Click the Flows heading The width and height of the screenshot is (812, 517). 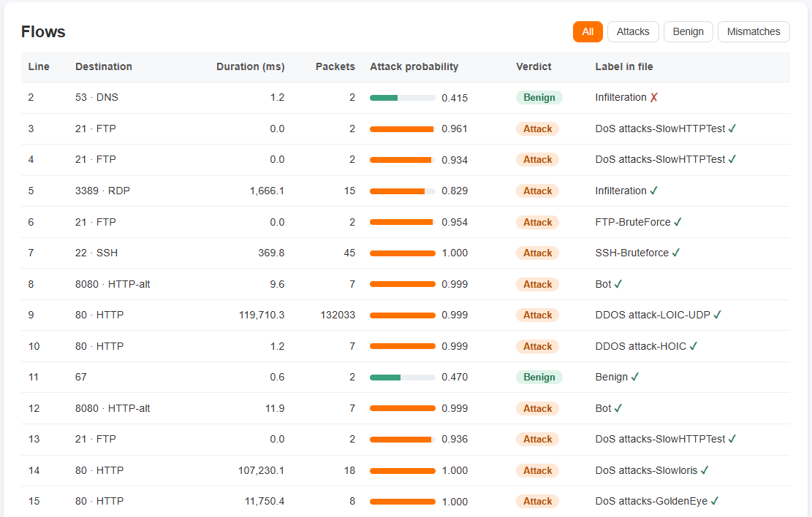point(44,32)
